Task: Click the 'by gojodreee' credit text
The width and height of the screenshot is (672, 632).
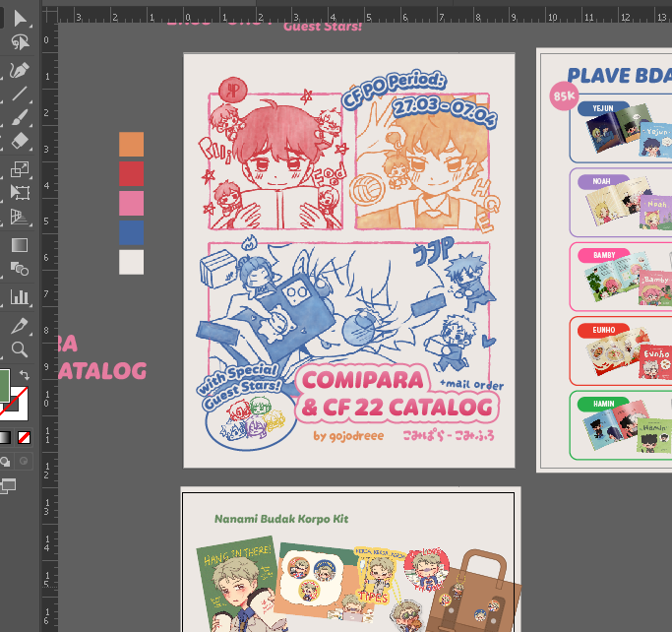Action: [x=348, y=436]
